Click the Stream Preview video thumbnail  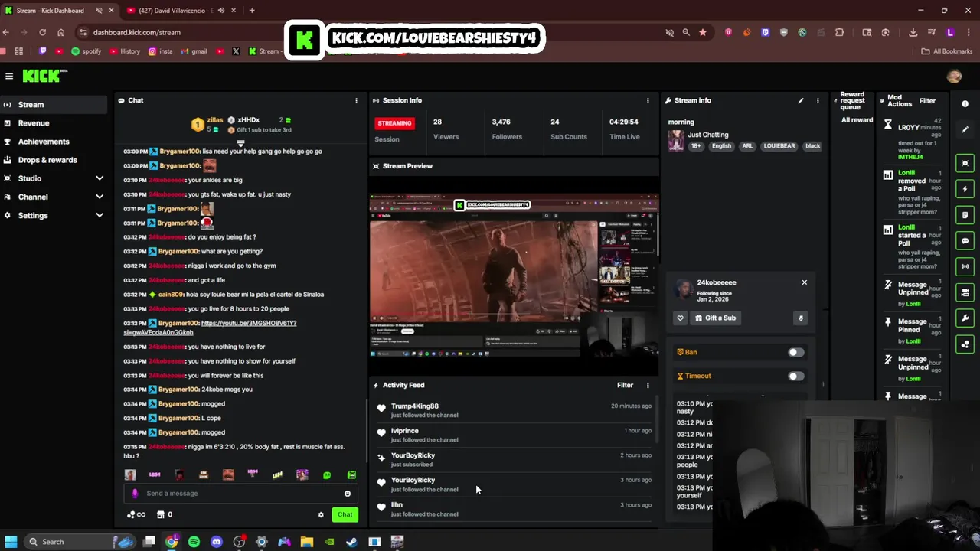(x=514, y=275)
